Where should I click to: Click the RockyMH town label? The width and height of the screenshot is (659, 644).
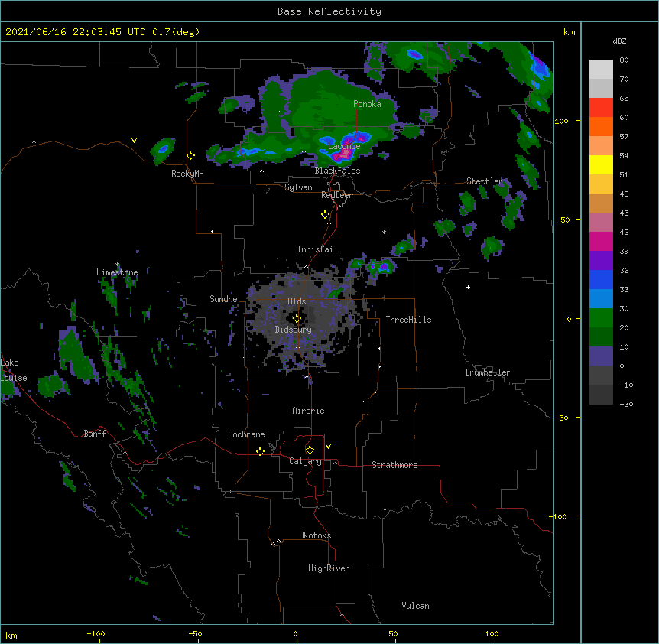pos(187,174)
